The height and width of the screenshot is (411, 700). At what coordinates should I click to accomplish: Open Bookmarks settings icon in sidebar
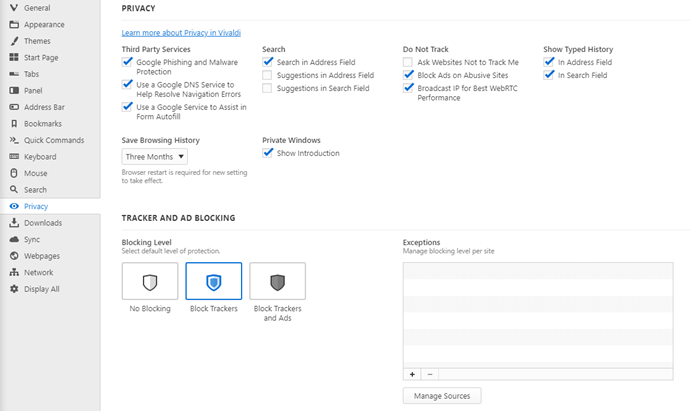[x=14, y=124]
